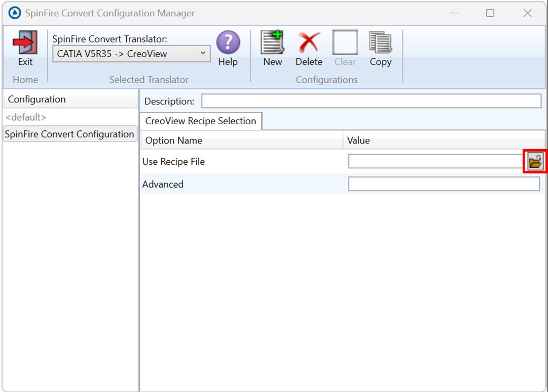Click the Exit icon in Home group

click(25, 43)
